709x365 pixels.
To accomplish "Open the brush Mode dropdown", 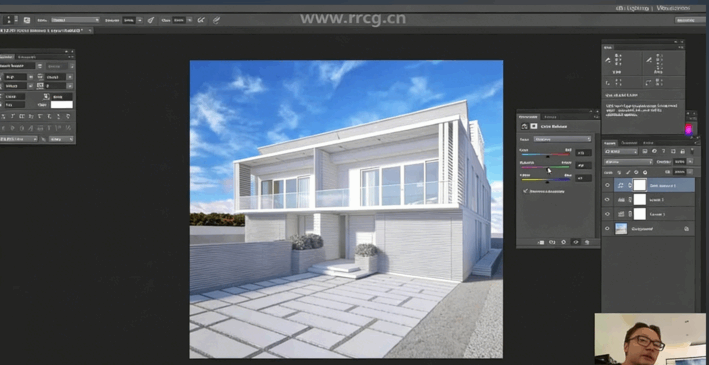I will pos(75,20).
